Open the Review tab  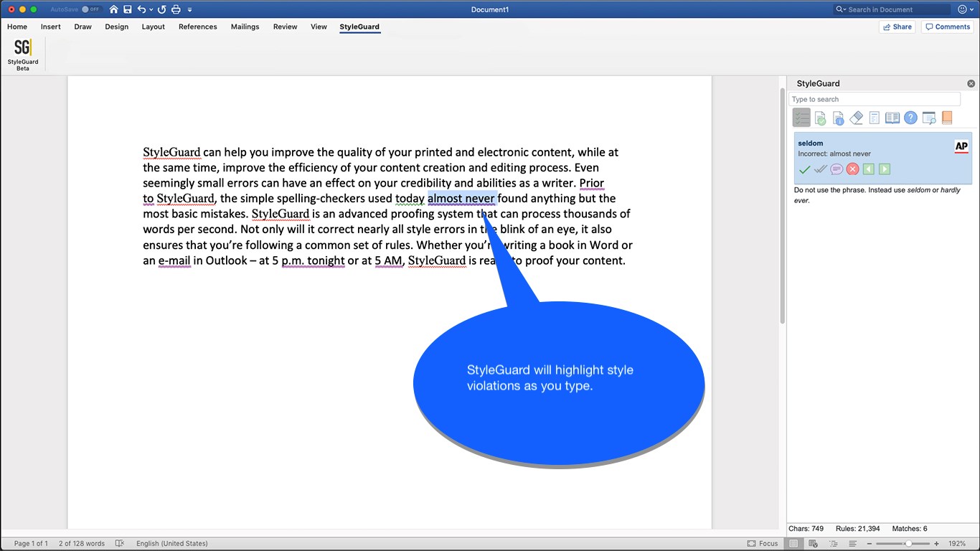pos(286,27)
